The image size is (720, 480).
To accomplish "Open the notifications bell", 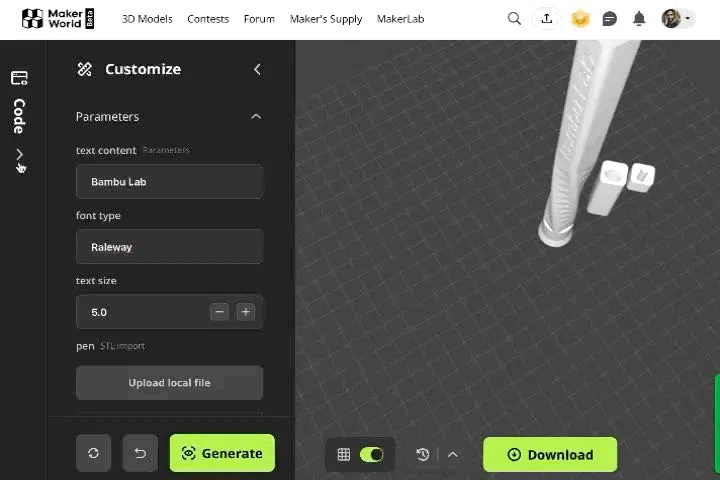I will (639, 19).
